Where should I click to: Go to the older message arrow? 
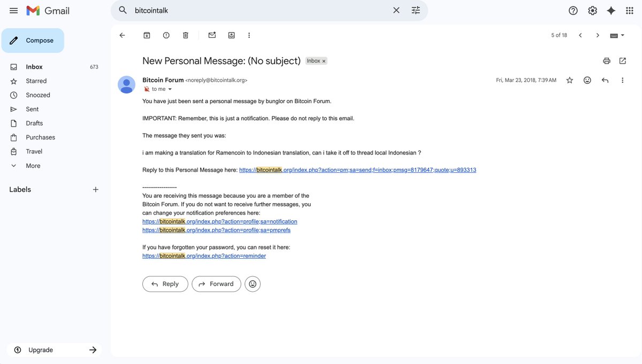point(598,35)
